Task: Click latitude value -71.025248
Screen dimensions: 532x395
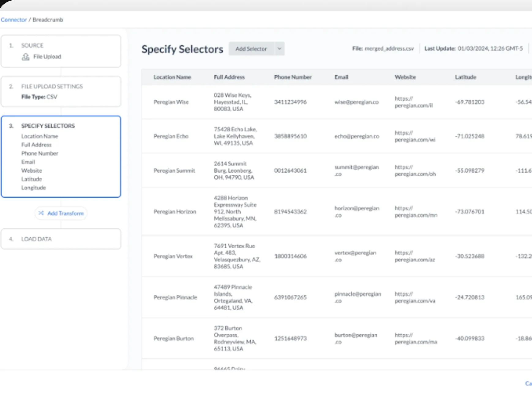Action: pyautogui.click(x=470, y=136)
